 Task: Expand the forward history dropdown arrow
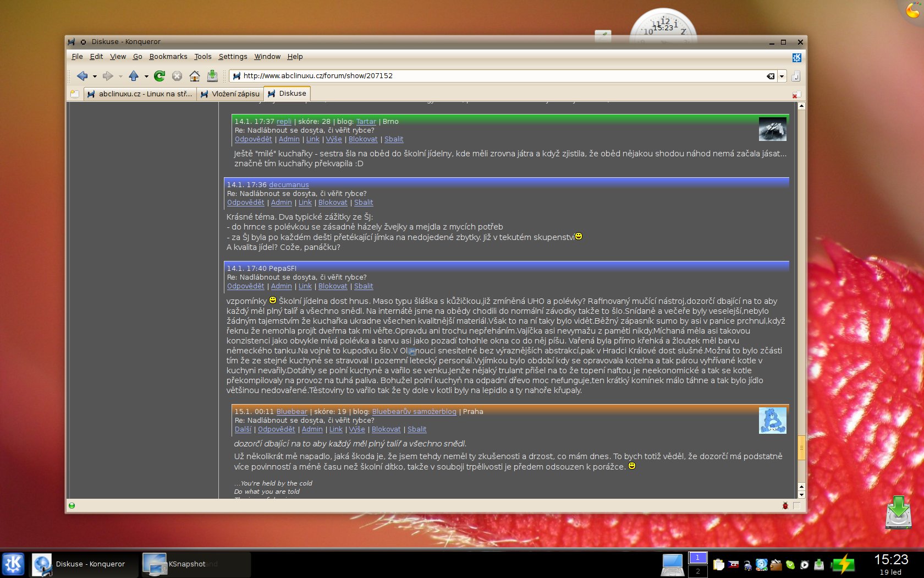120,77
